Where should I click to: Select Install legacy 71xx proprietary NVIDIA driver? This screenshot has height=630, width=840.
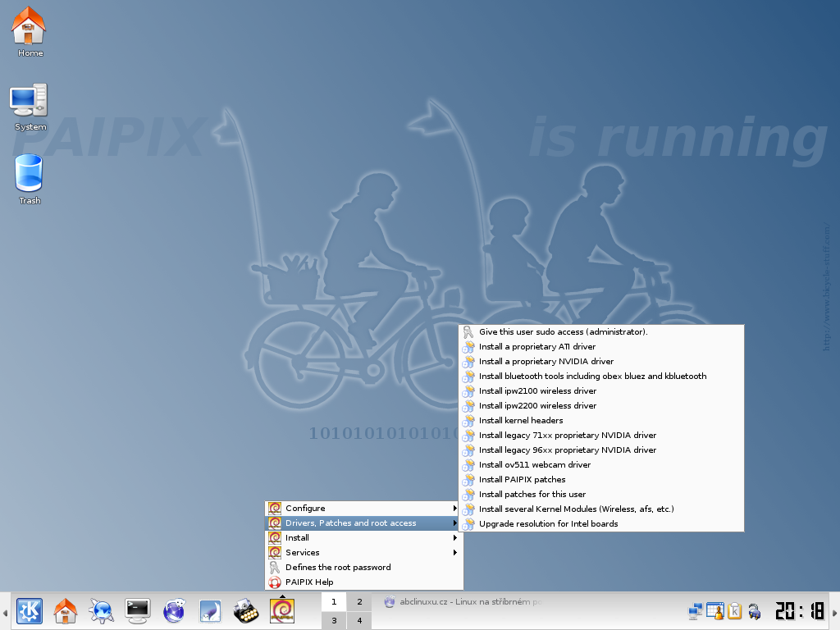tap(601, 436)
